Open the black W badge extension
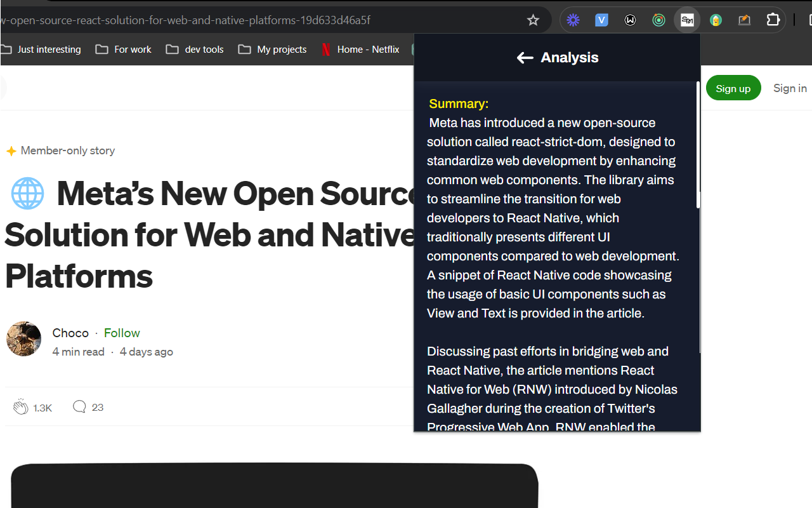 [630, 20]
